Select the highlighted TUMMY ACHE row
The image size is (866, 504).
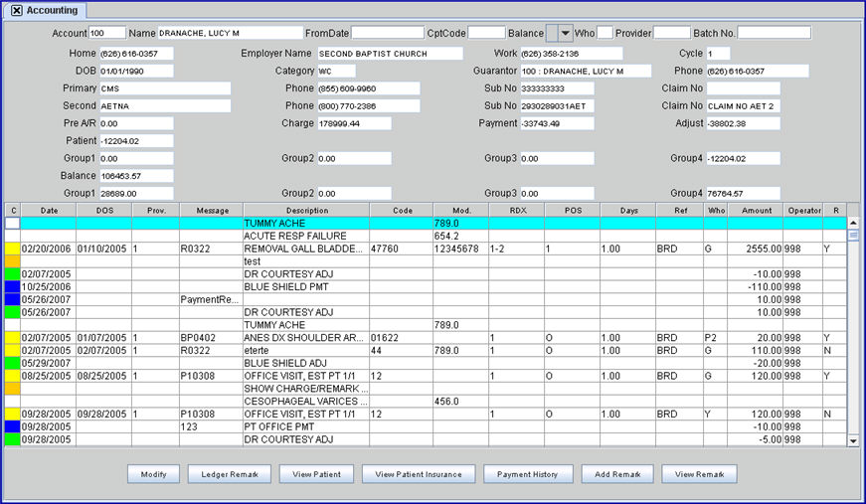tap(426, 224)
